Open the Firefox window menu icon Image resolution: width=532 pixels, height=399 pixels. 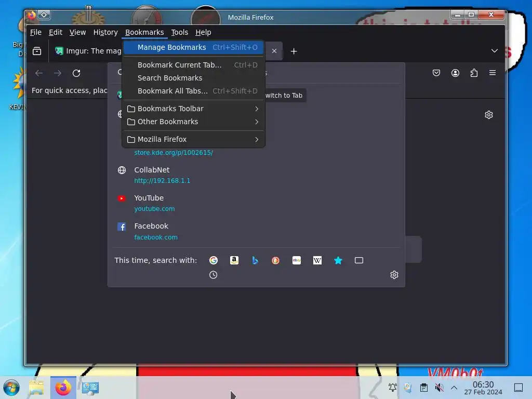click(32, 15)
